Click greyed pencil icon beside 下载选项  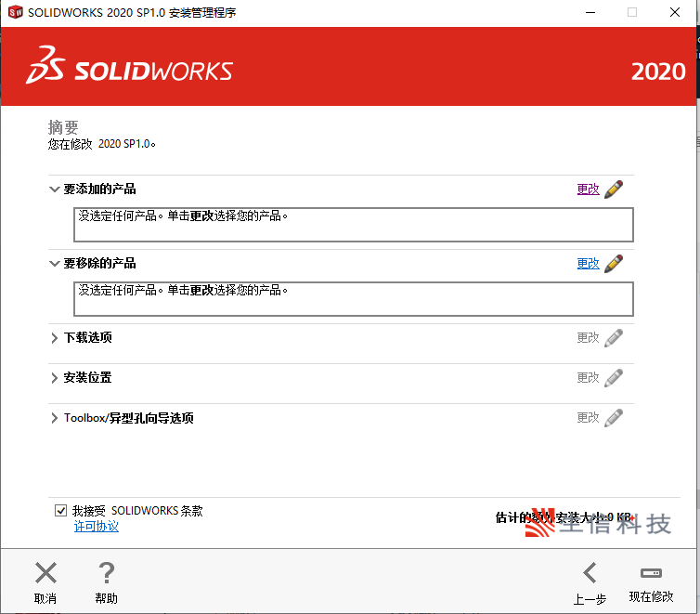point(614,338)
